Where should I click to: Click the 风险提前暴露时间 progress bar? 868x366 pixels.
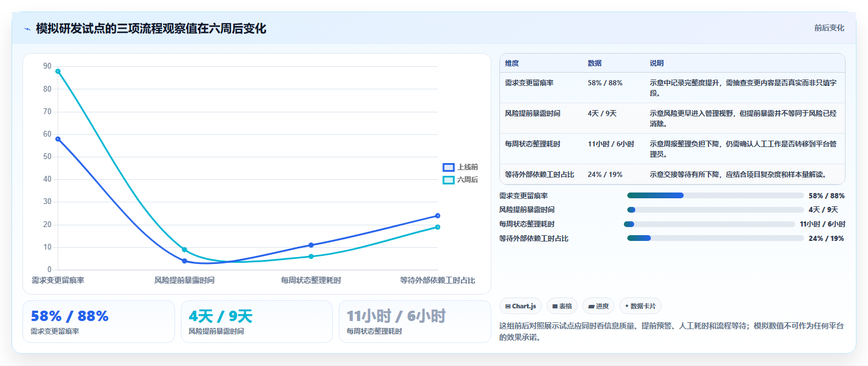point(715,210)
